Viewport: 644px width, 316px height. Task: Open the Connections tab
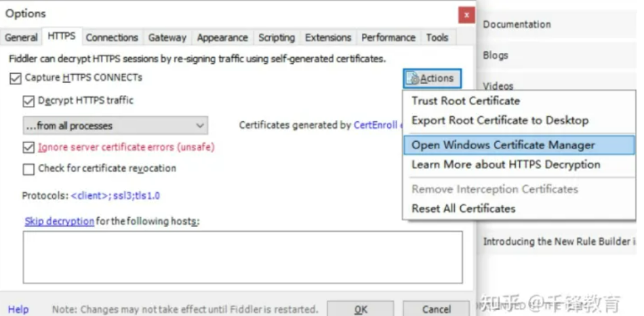tap(112, 37)
